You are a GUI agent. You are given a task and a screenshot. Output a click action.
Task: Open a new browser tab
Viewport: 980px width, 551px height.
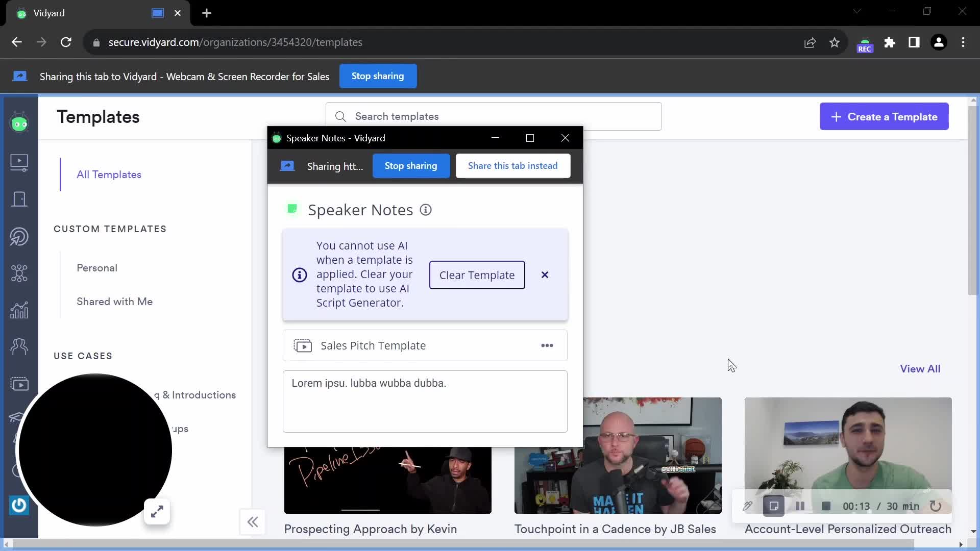tap(207, 13)
